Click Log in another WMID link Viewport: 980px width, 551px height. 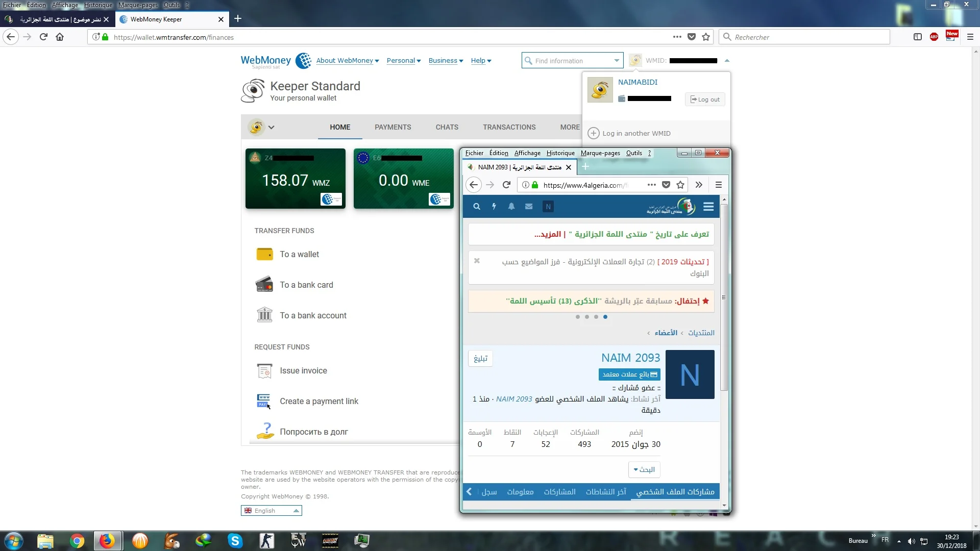[636, 133]
